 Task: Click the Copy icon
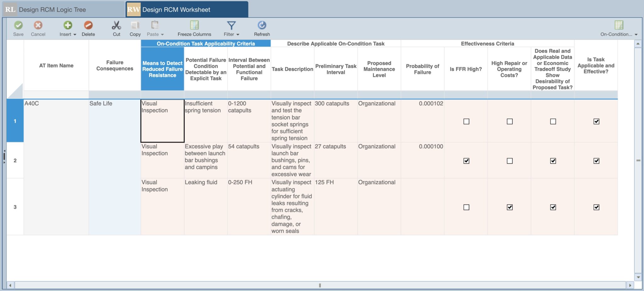coord(135,25)
